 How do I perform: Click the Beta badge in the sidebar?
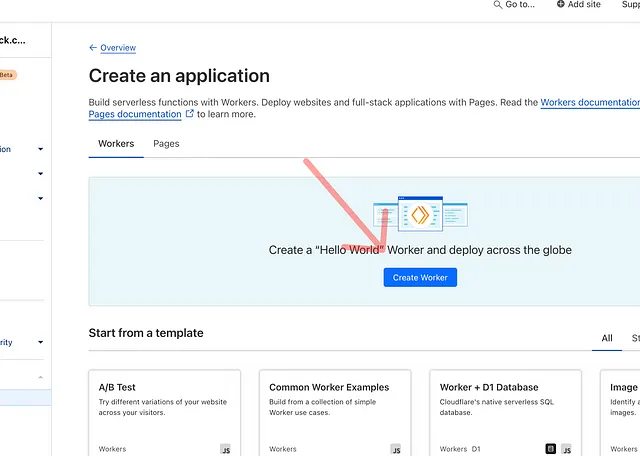coord(8,75)
